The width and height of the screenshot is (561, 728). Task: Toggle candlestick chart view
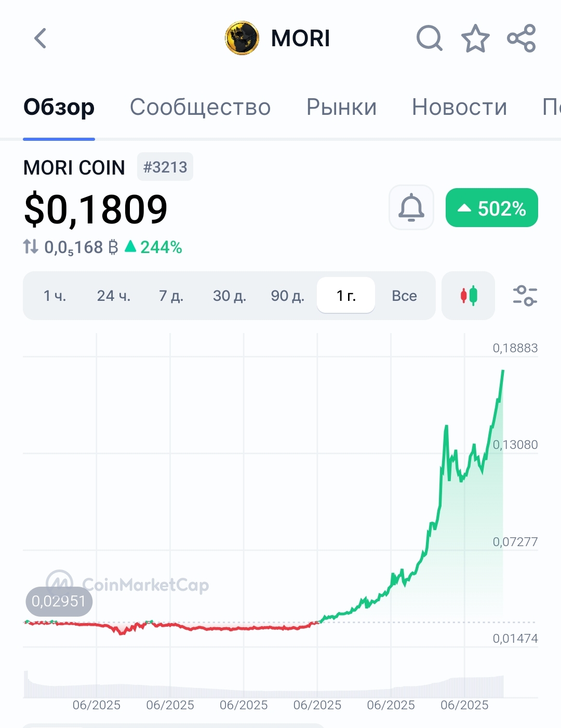(x=469, y=296)
